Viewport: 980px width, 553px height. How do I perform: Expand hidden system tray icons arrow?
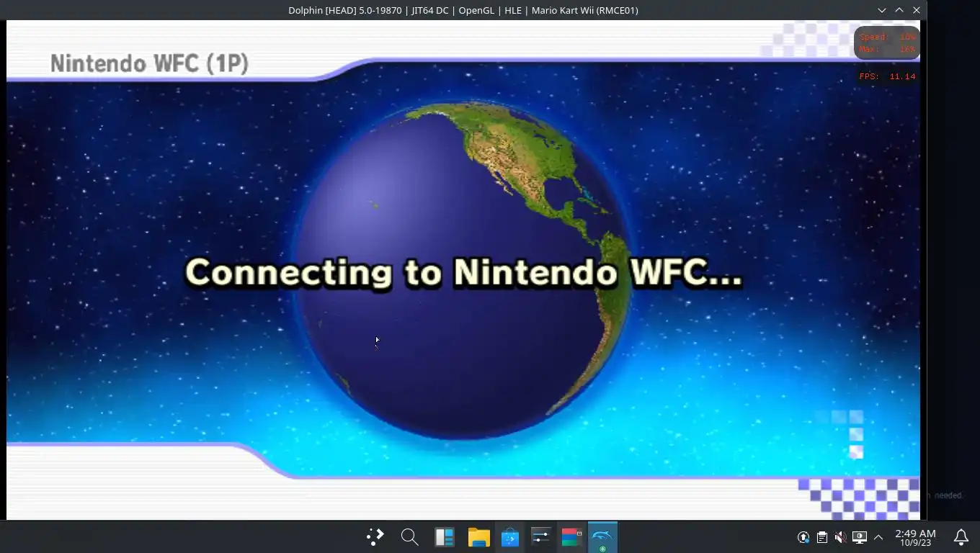[x=878, y=537]
